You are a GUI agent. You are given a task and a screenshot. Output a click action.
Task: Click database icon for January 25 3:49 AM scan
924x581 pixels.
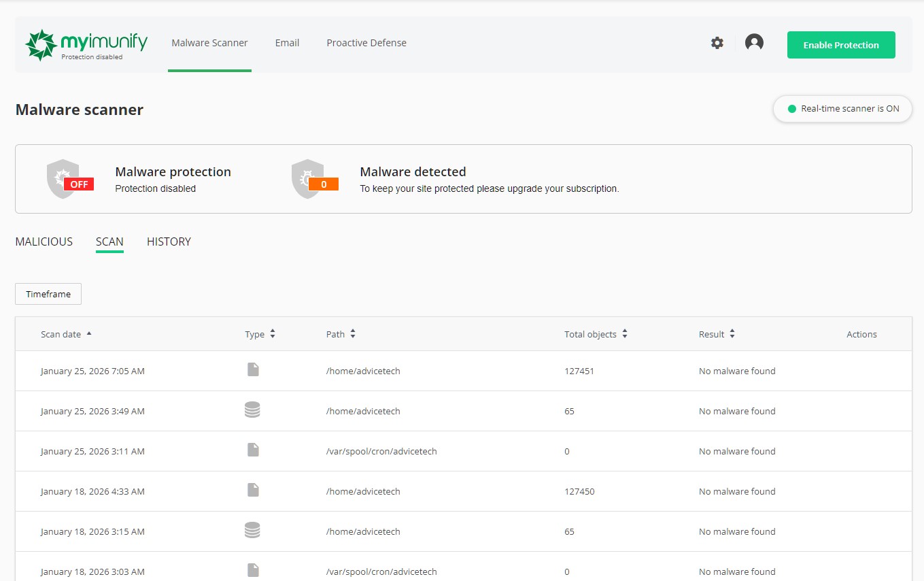(x=252, y=410)
